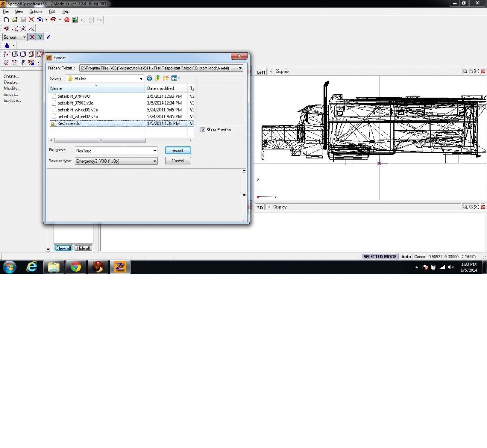Click the red sphere Materials editor icon
Viewport: 487px width, 448px height.
(x=67, y=20)
